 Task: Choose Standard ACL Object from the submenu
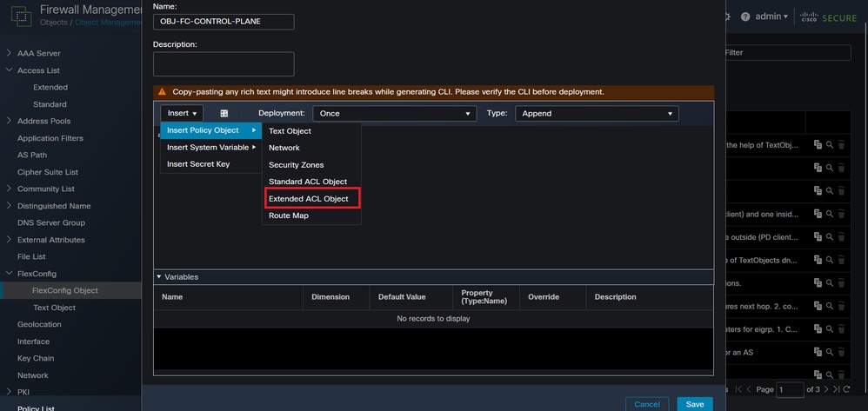coord(308,182)
